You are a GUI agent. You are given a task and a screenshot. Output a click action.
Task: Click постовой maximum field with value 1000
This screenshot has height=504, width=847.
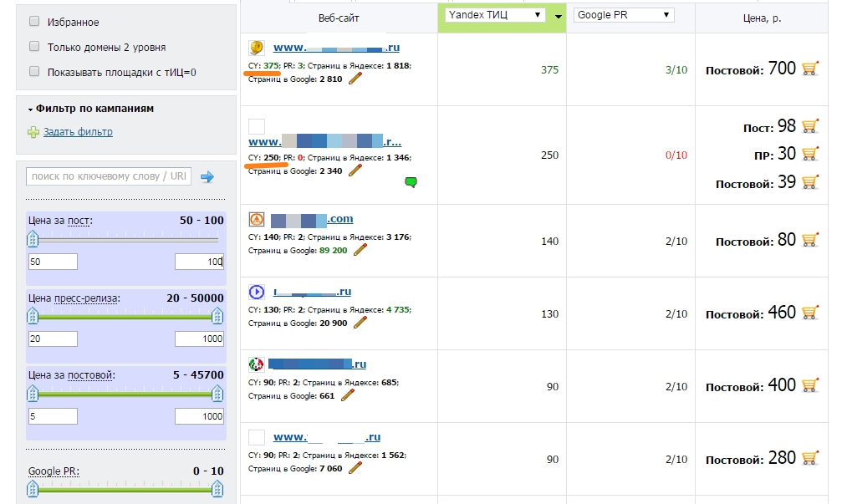[199, 416]
